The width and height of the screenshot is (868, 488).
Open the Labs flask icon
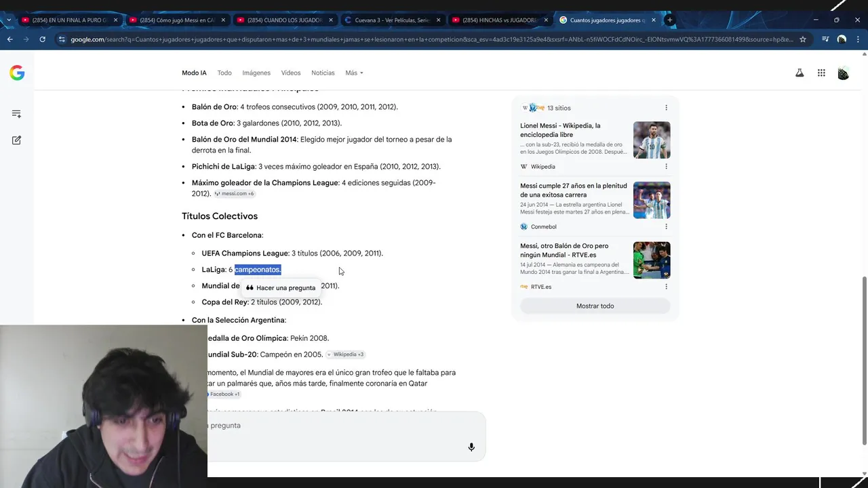coord(800,73)
